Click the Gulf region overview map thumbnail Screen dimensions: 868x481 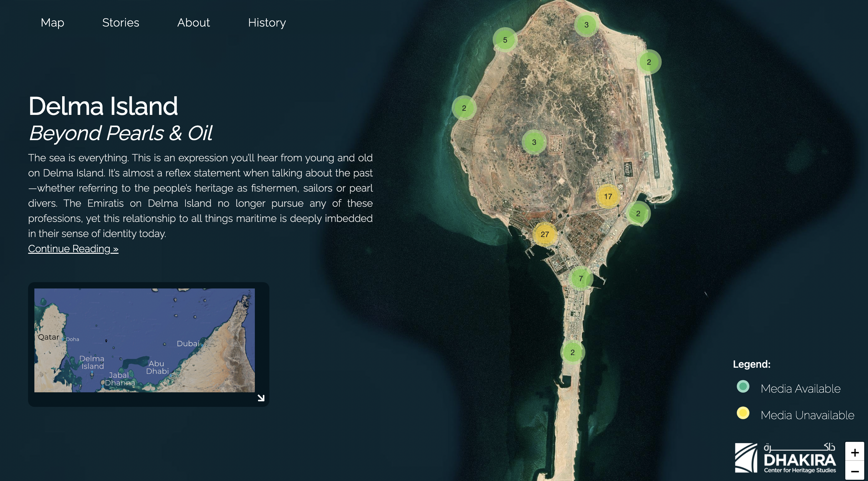tap(144, 340)
